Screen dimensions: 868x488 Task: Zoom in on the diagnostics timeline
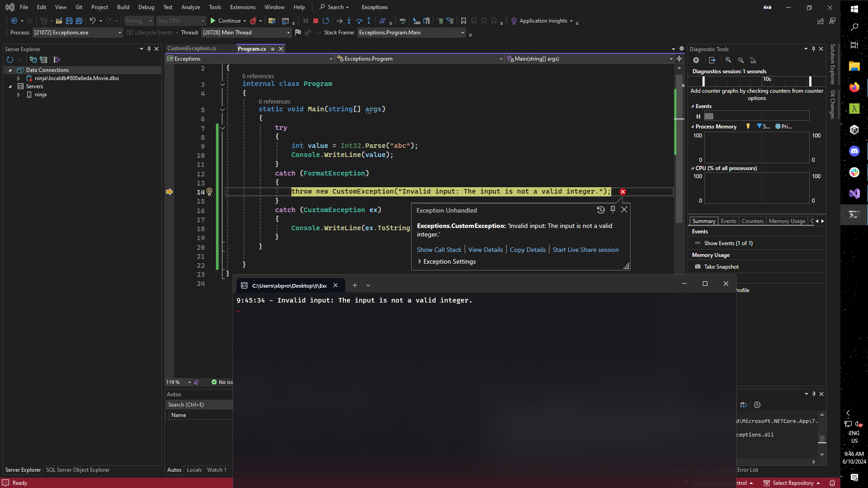(728, 60)
